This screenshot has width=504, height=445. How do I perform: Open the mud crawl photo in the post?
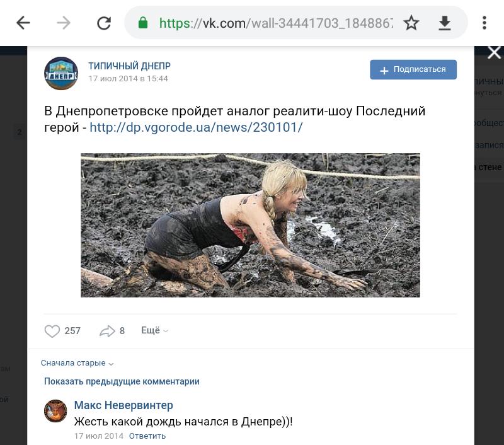coord(250,225)
